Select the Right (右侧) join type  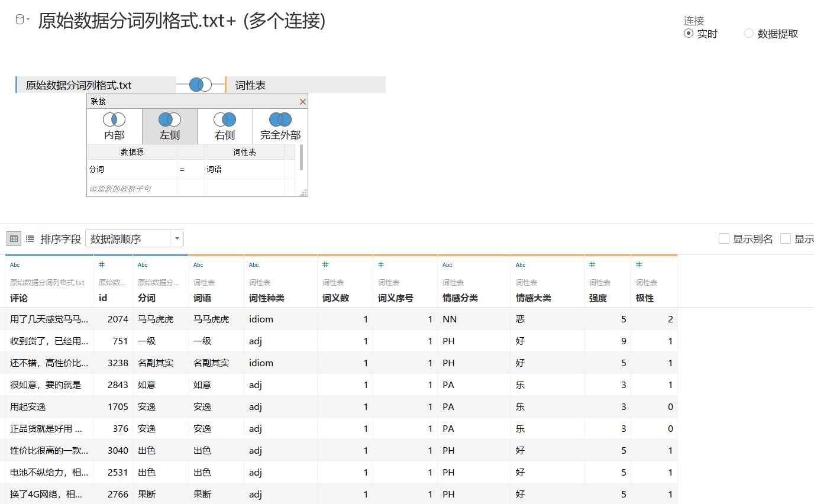tap(225, 126)
